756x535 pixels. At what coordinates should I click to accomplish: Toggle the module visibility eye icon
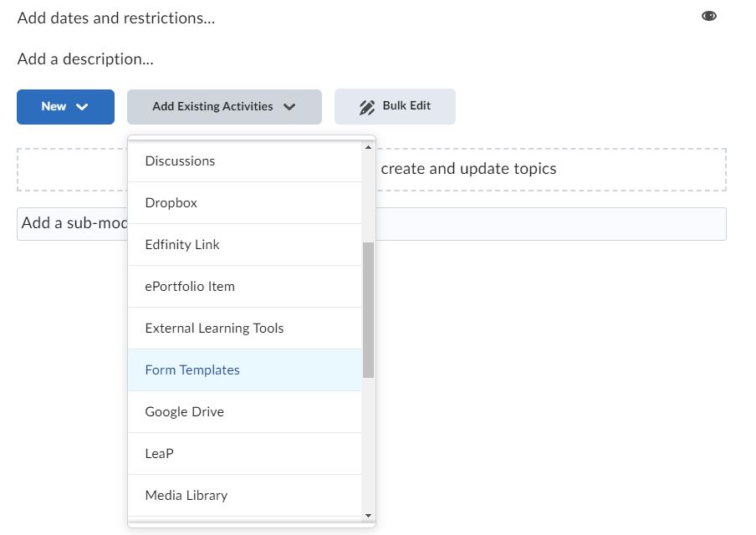708,15
